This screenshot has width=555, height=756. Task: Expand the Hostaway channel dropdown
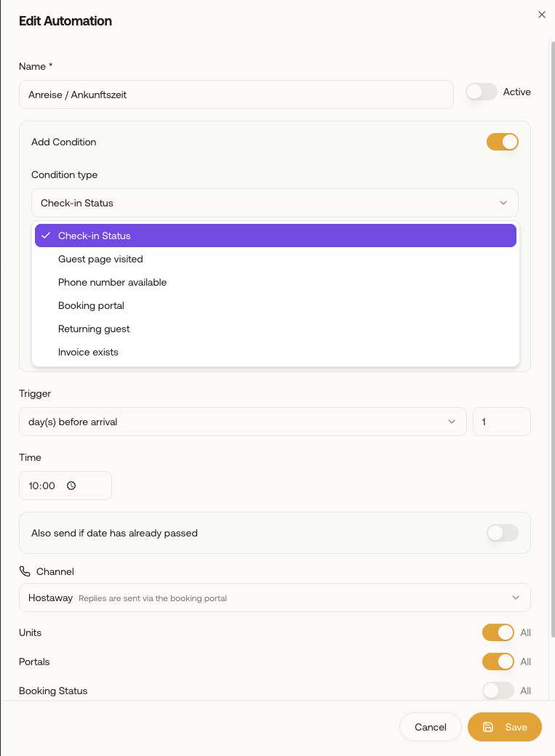click(x=275, y=598)
